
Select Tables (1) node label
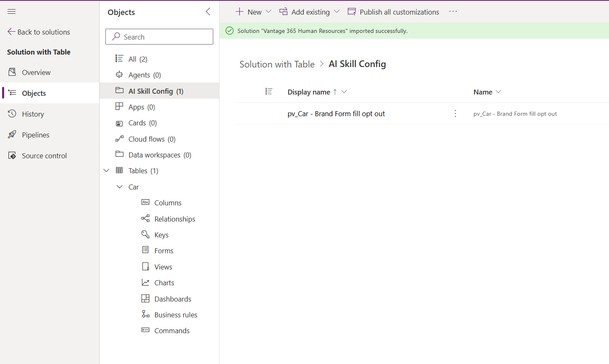pyautogui.click(x=143, y=171)
